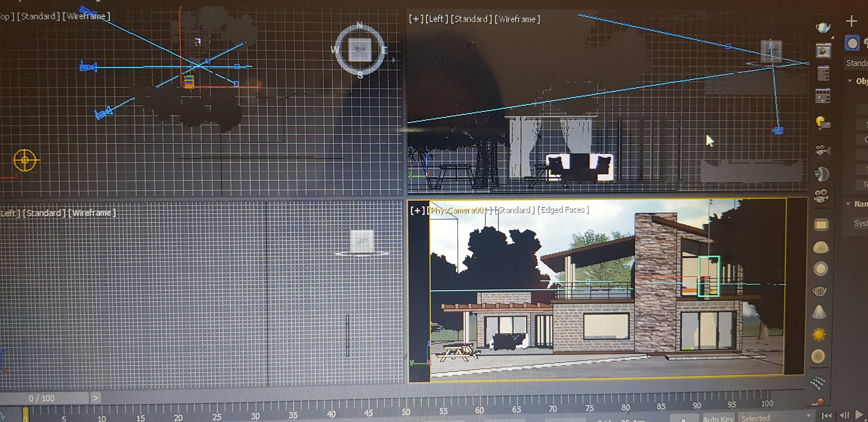Click the 0 / 100 time slider
Screen dimensions: 868x422
click(x=42, y=398)
